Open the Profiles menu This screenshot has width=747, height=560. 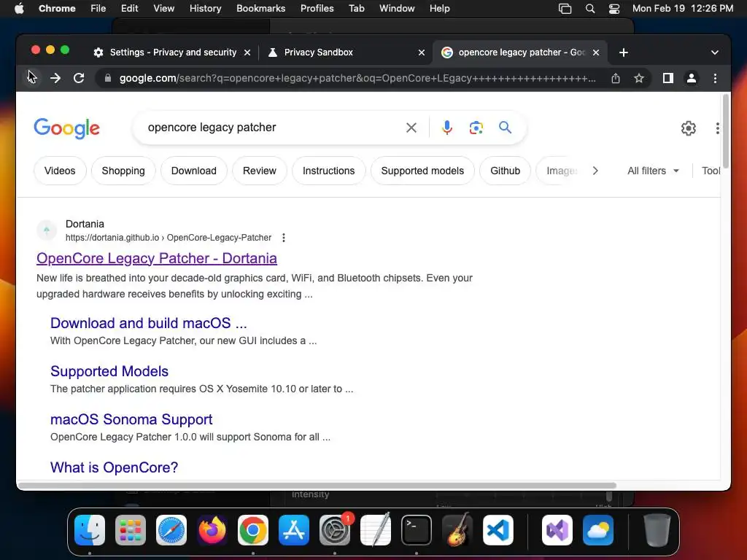pos(317,9)
